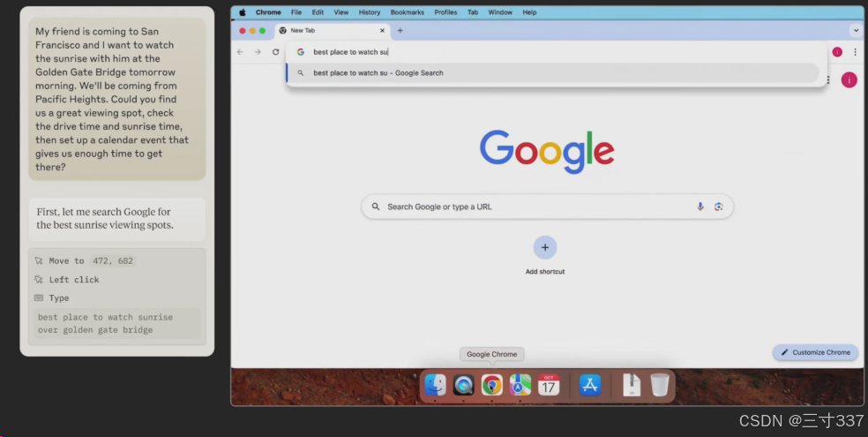Open the zip file in the dock
The image size is (868, 437).
tap(632, 385)
